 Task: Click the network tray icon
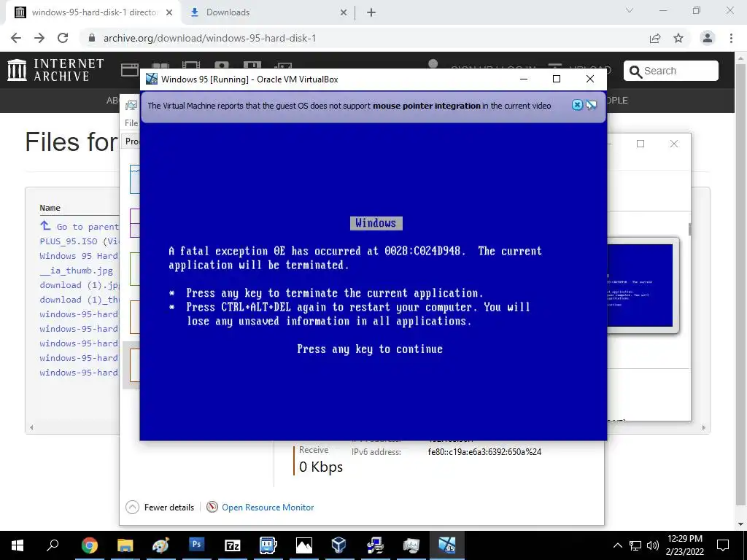coord(635,545)
